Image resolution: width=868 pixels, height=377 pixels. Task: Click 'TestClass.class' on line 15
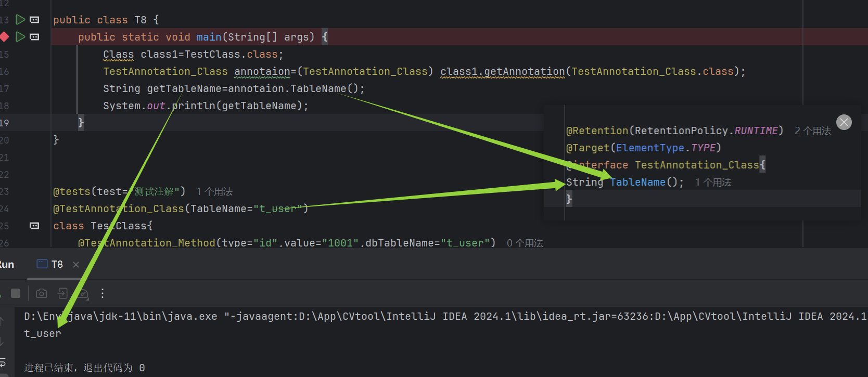(x=231, y=54)
